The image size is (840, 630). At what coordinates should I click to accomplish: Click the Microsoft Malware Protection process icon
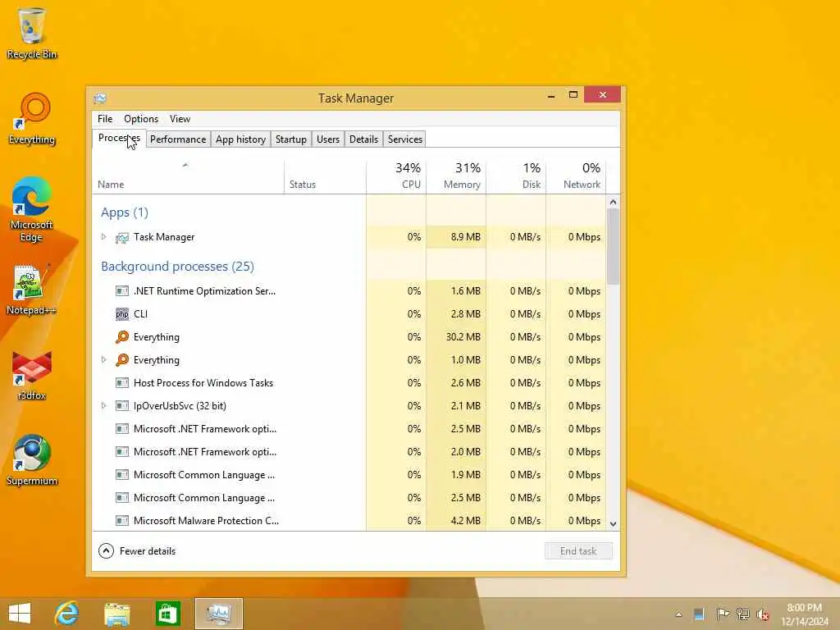coord(122,521)
